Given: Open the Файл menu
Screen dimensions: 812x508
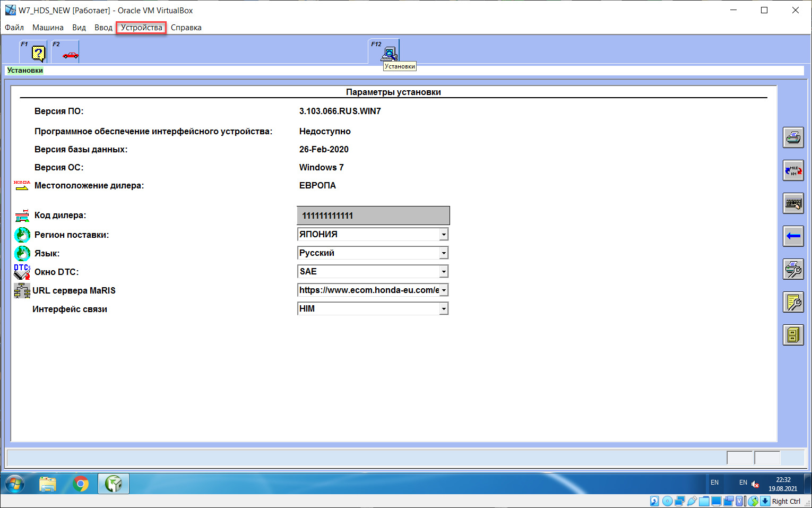Looking at the screenshot, I should pyautogui.click(x=14, y=28).
